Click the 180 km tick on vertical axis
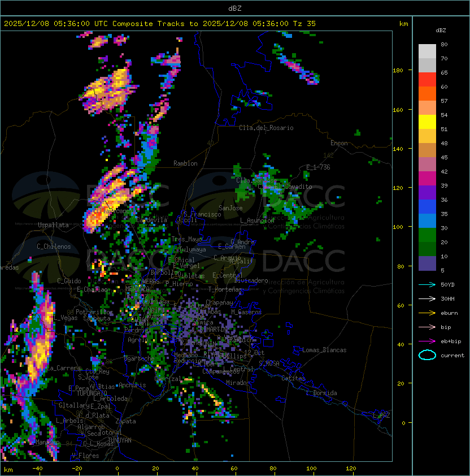The width and height of the screenshot is (470, 476). [x=398, y=70]
